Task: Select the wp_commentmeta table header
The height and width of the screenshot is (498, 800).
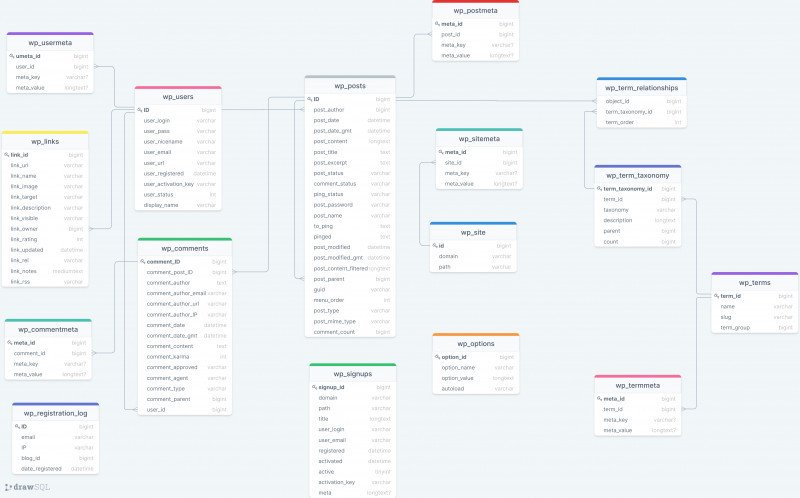Action: click(48, 330)
